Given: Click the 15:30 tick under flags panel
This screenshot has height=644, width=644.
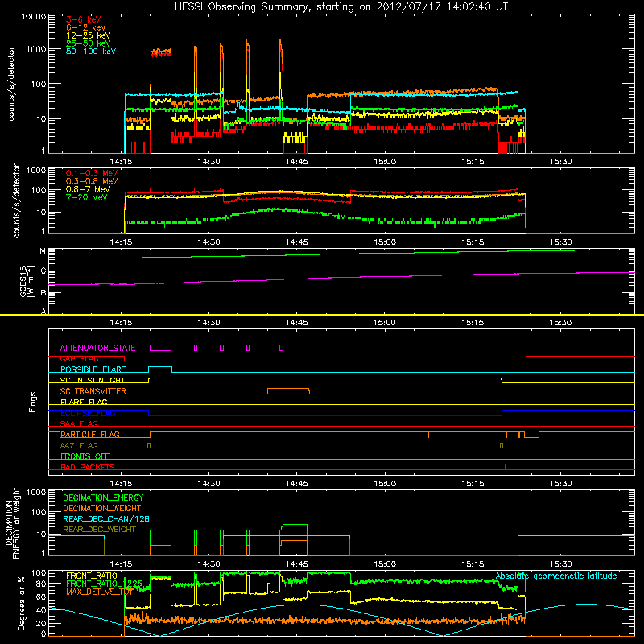Looking at the screenshot, I should [560, 484].
